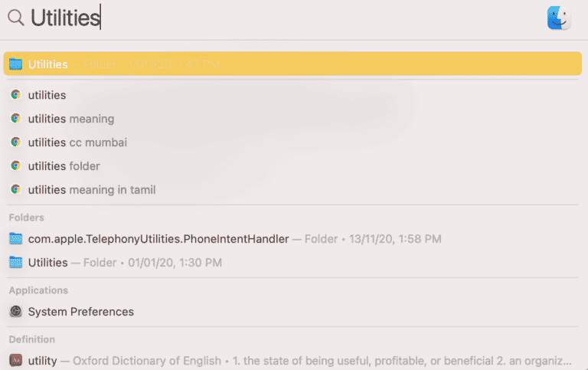This screenshot has width=588, height=370.
Task: Click Chrome icon beside 'utilities meaning'
Action: 16,119
